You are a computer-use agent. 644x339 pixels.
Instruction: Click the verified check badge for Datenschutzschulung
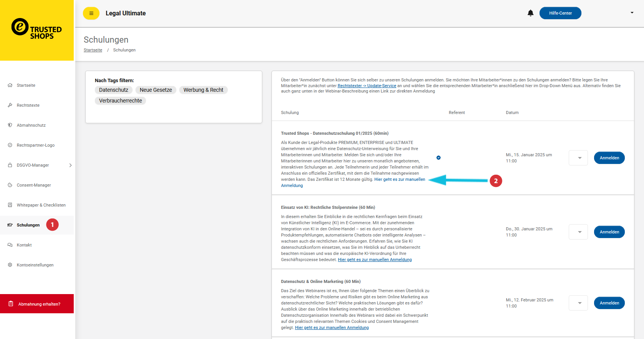point(439,157)
